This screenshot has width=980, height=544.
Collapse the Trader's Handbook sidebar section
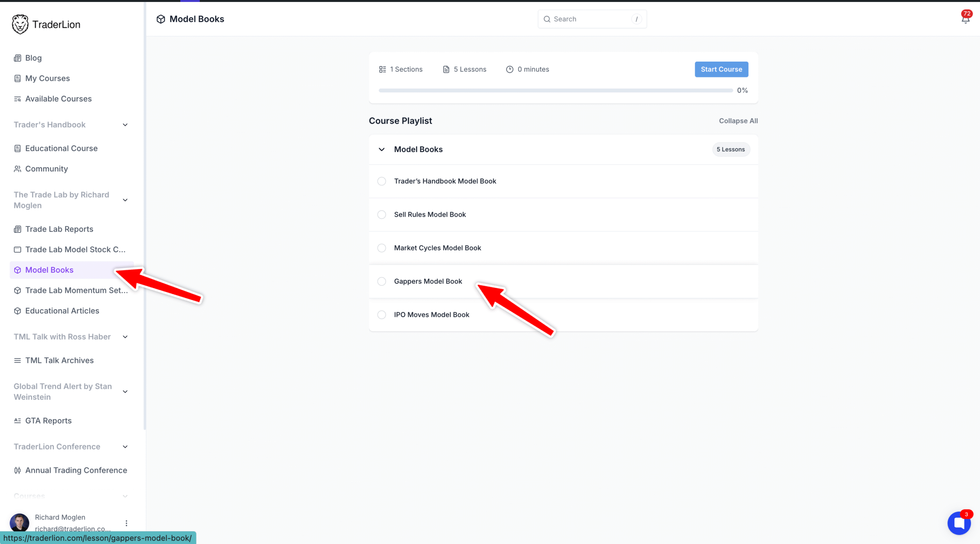125,125
